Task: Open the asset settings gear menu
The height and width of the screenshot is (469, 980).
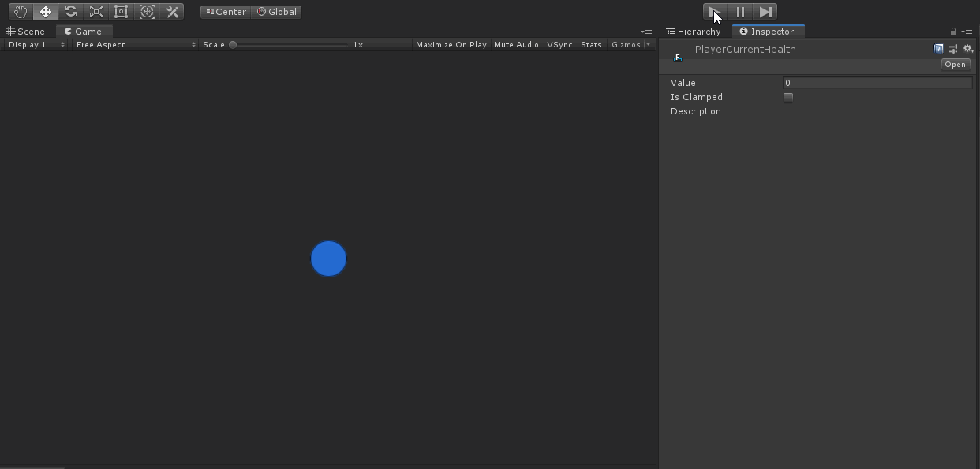Action: click(x=968, y=49)
